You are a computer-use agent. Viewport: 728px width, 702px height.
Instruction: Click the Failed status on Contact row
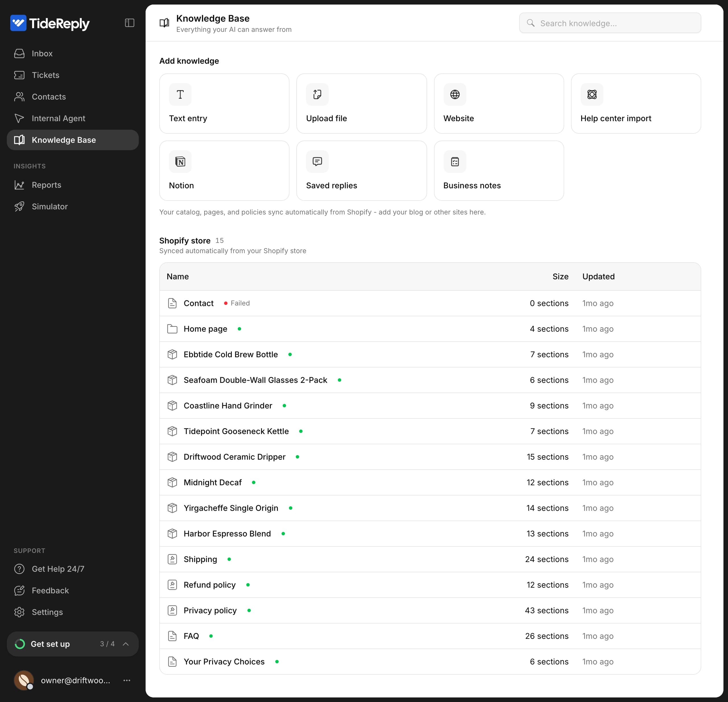[x=237, y=303]
